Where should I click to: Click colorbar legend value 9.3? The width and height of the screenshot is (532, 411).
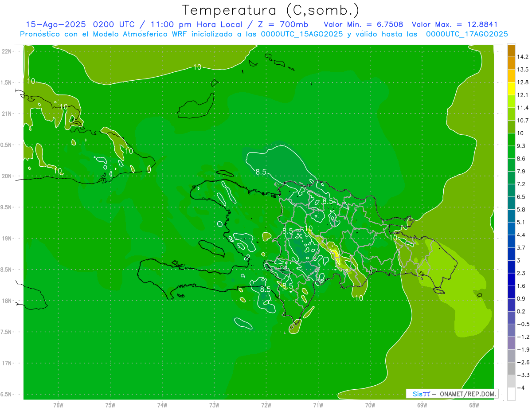point(522,146)
